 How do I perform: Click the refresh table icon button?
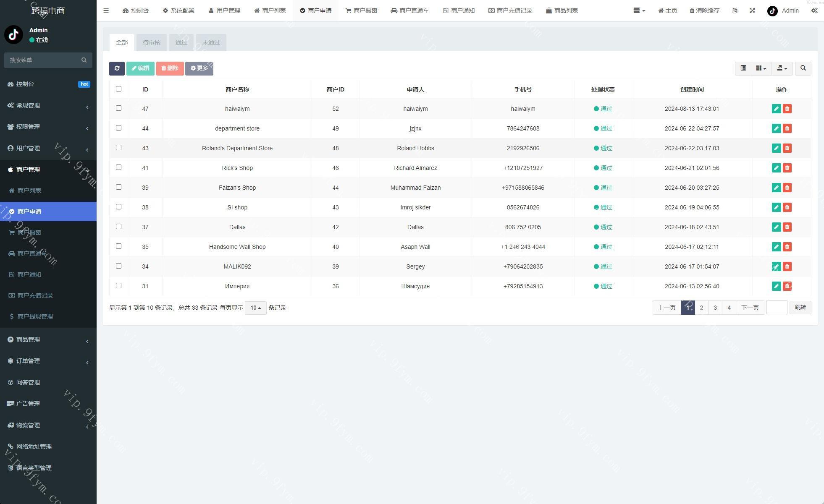117,68
